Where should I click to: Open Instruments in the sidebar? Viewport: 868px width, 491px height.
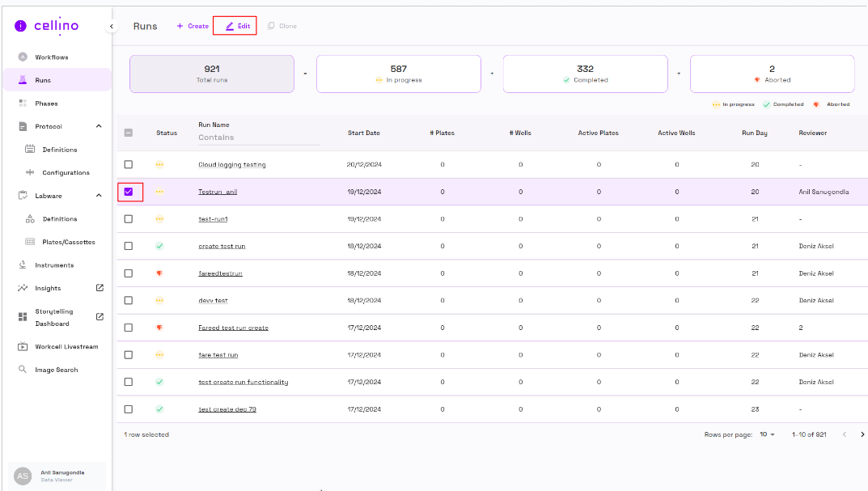coord(53,265)
